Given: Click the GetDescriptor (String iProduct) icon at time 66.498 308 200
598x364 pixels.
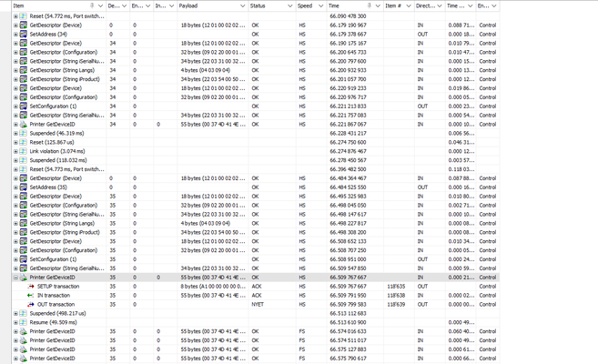Looking at the screenshot, I should pos(24,232).
